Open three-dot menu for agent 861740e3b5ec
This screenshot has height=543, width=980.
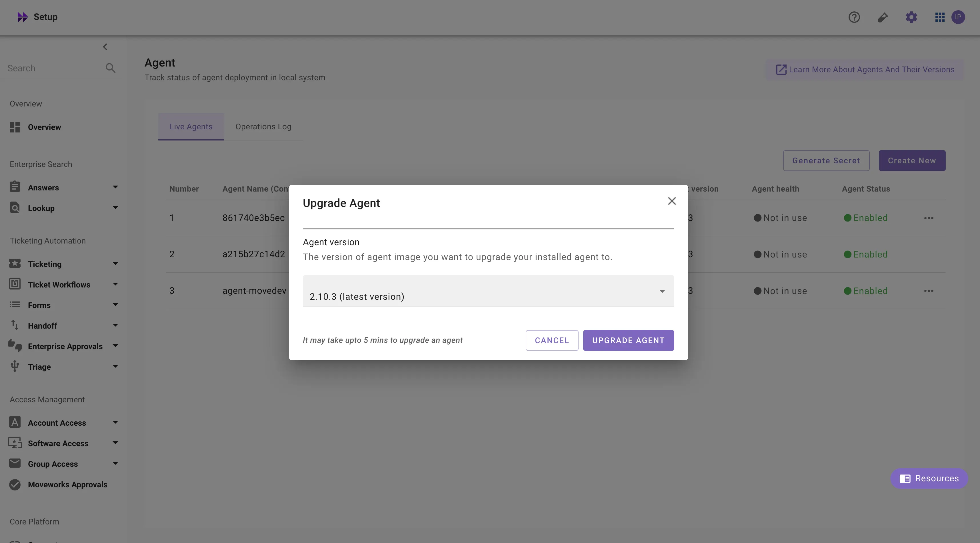(928, 218)
